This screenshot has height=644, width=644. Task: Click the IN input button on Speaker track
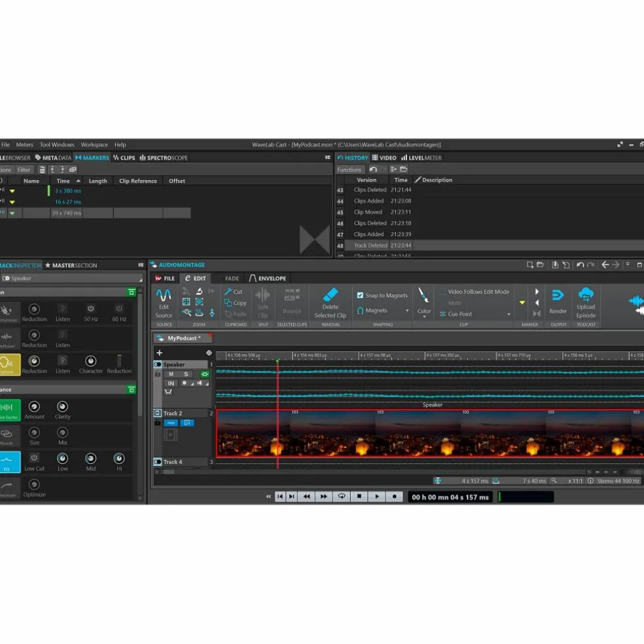171,384
